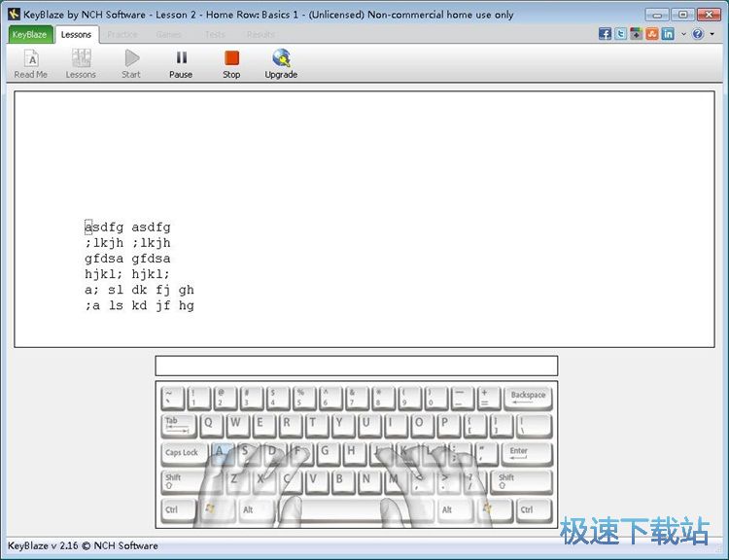Click the Upgrade toolbar icon
The height and width of the screenshot is (560, 729).
coord(281,64)
